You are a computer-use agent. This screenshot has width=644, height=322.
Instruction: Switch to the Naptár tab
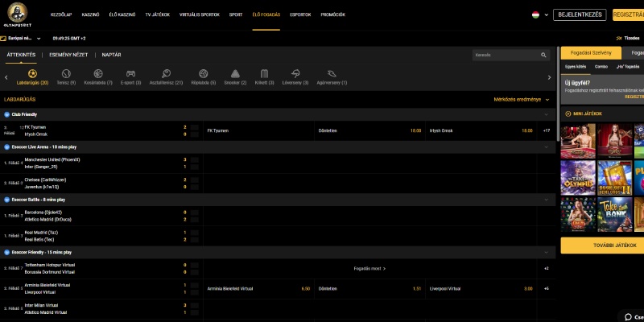pyautogui.click(x=111, y=55)
